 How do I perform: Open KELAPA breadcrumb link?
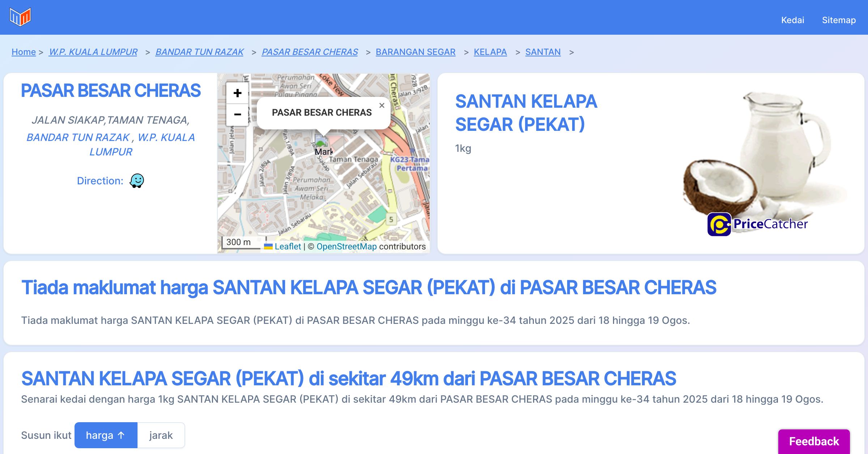(490, 52)
